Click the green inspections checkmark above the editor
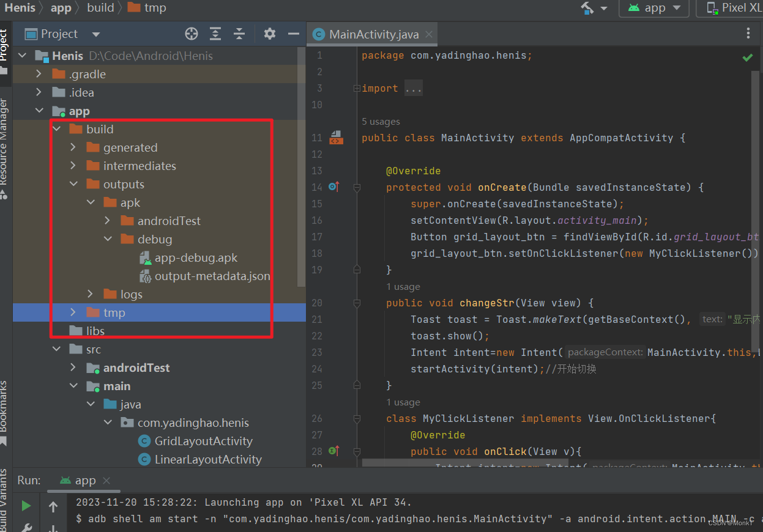The height and width of the screenshot is (532, 763). 747,57
